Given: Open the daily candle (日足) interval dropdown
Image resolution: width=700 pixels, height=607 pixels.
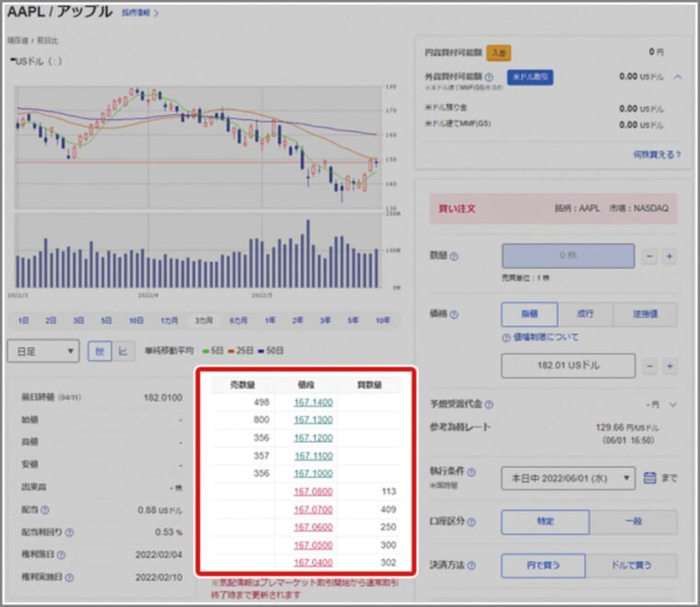Looking at the screenshot, I should pyautogui.click(x=43, y=351).
